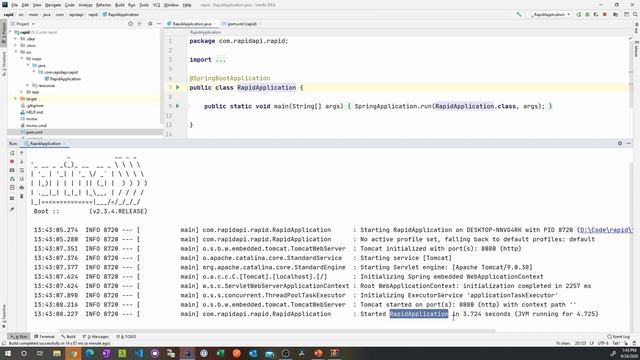Open the Project view dropdown
640x360 pixels.
coord(22,24)
